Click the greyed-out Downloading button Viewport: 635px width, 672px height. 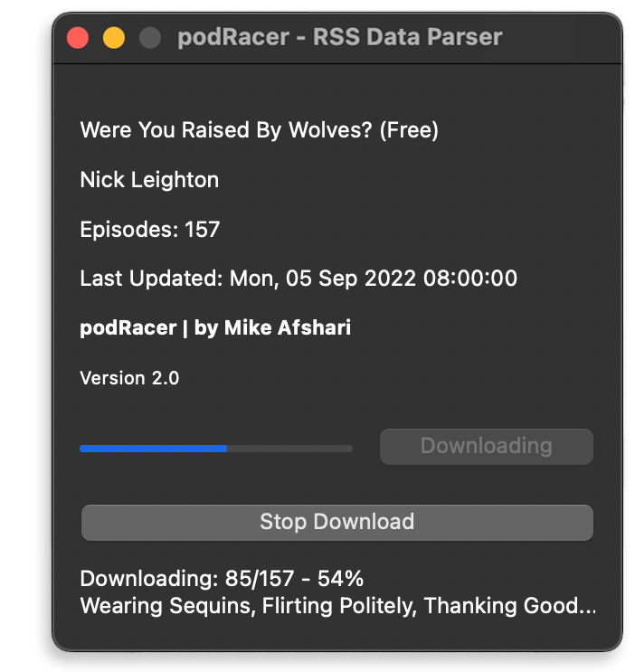[487, 447]
